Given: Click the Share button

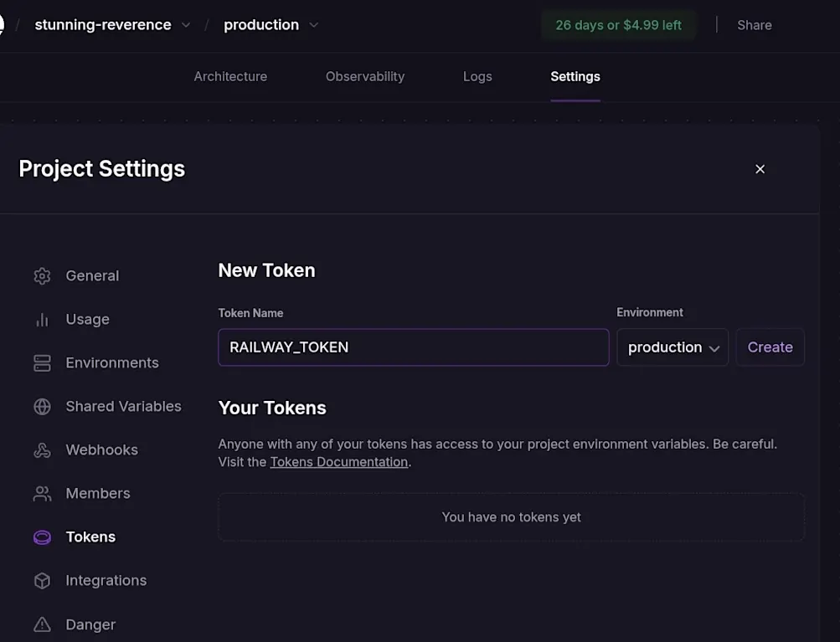Looking at the screenshot, I should [754, 25].
